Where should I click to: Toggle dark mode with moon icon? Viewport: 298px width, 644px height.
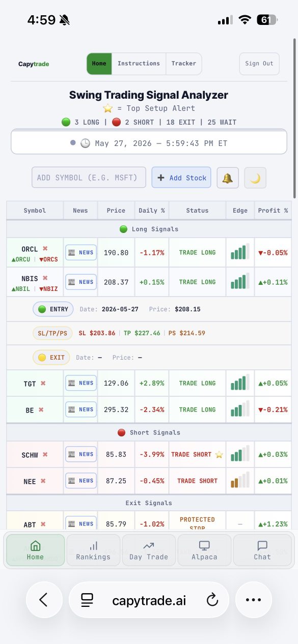coord(255,178)
